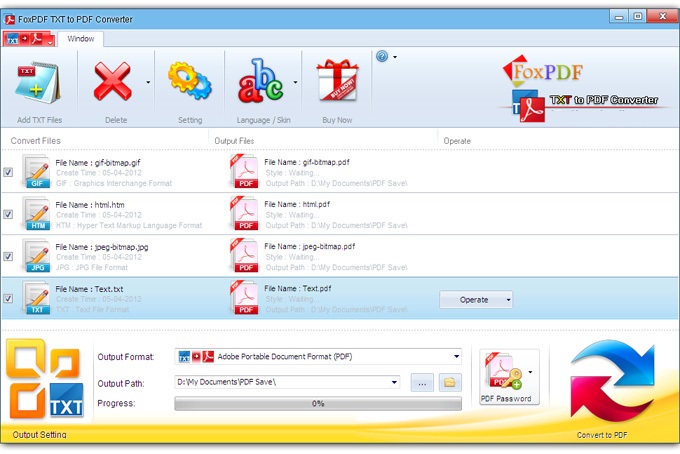Click the PDF output icon for html.pdf
The width and height of the screenshot is (680, 454).
(244, 213)
